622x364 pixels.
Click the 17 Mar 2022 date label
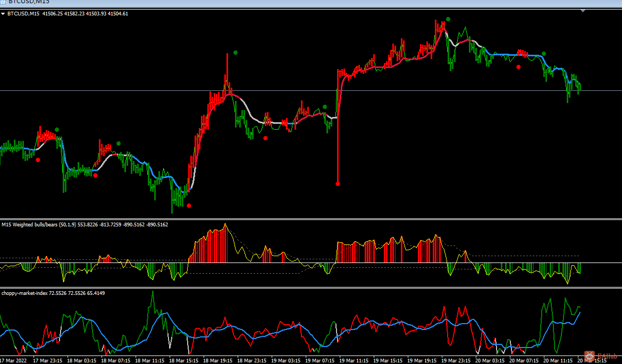13,360
